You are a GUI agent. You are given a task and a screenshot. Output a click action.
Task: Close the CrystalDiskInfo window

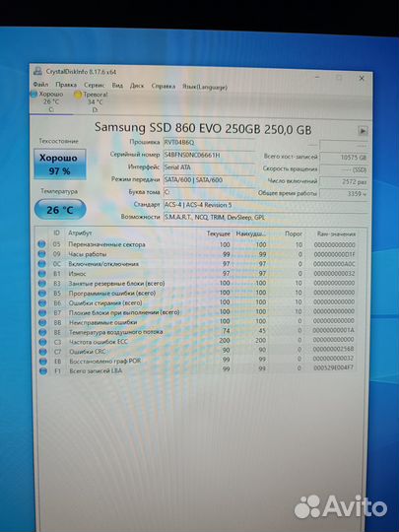(362, 79)
